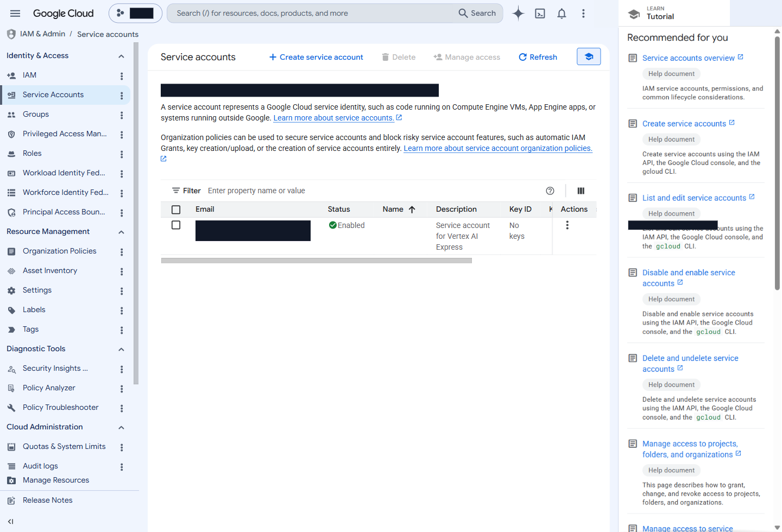Screen dimensions: 782x532
Task: Click the tutorial panel vertical scrollbar
Action: tap(777, 163)
